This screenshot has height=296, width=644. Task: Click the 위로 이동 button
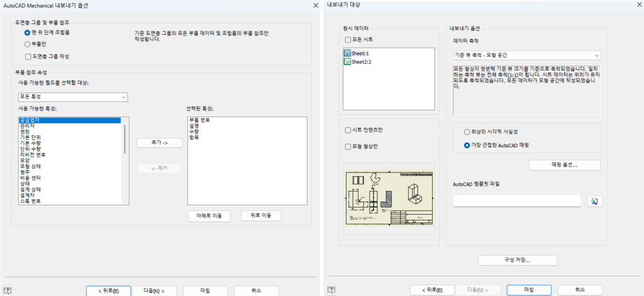[x=261, y=216]
